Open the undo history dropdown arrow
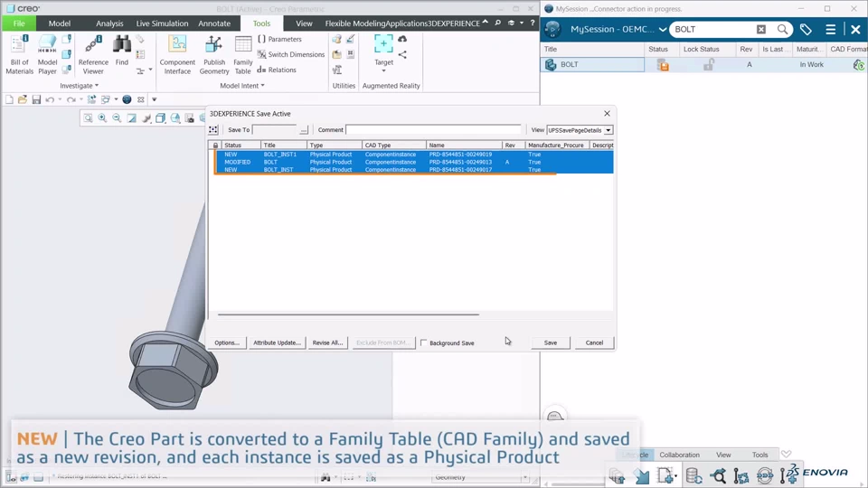The image size is (868, 488). coord(60,99)
